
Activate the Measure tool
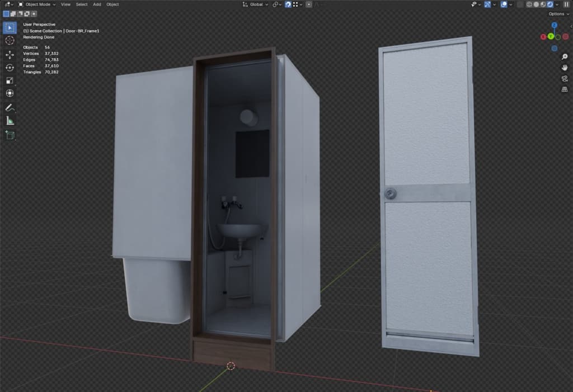pos(10,120)
